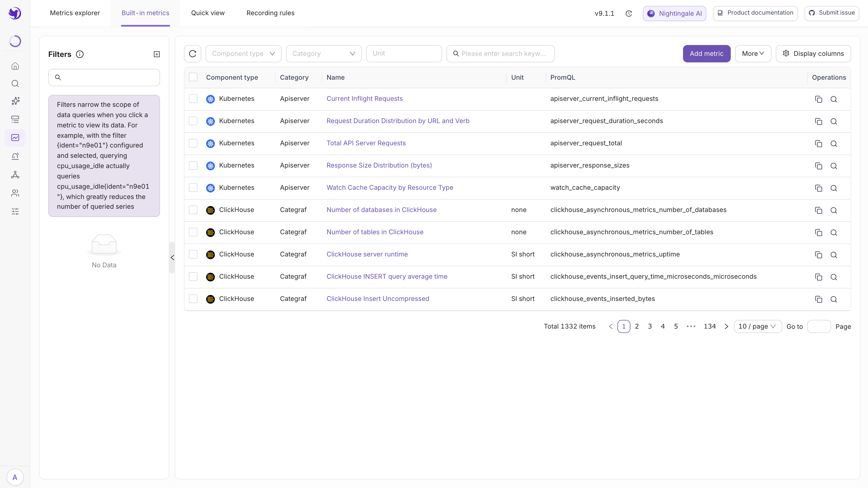This screenshot has height=488, width=868.
Task: Click the Filters info icon
Action: pos(80,54)
